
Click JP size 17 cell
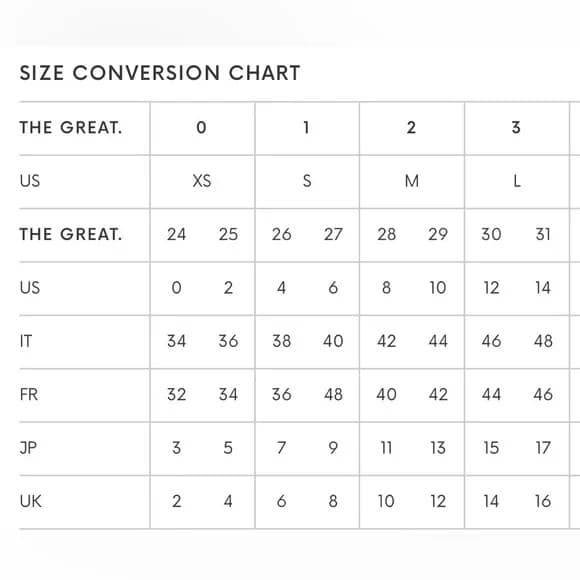(x=543, y=448)
